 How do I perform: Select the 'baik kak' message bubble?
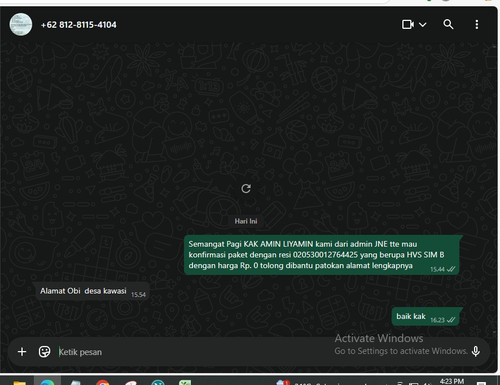tap(427, 316)
